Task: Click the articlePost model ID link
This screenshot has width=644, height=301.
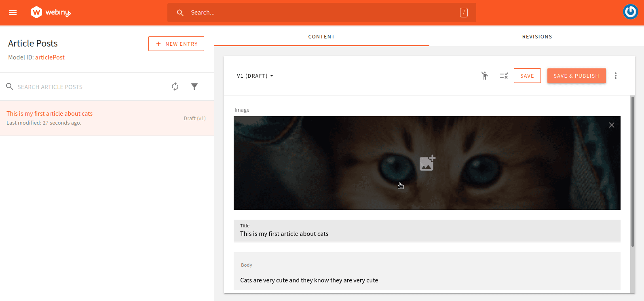Action: point(50,57)
